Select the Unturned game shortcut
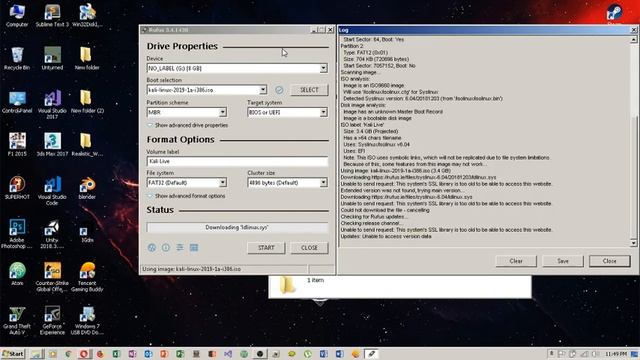The width and height of the screenshot is (640, 360). (52, 58)
